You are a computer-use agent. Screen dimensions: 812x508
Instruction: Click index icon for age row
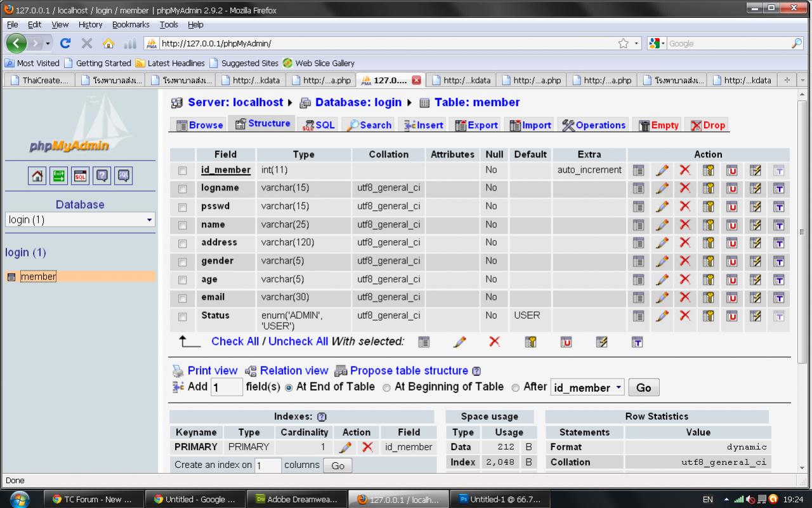[755, 279]
